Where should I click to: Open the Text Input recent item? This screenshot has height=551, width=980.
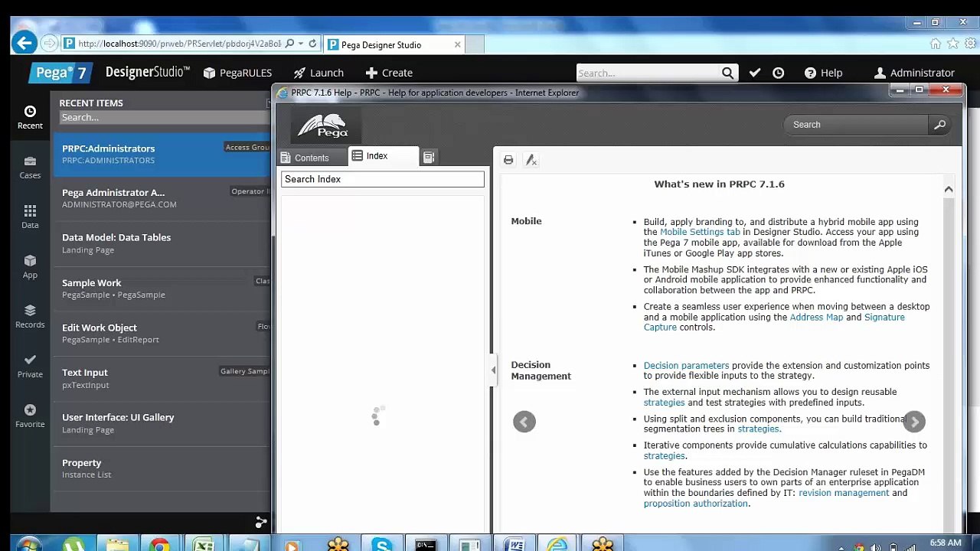(161, 378)
